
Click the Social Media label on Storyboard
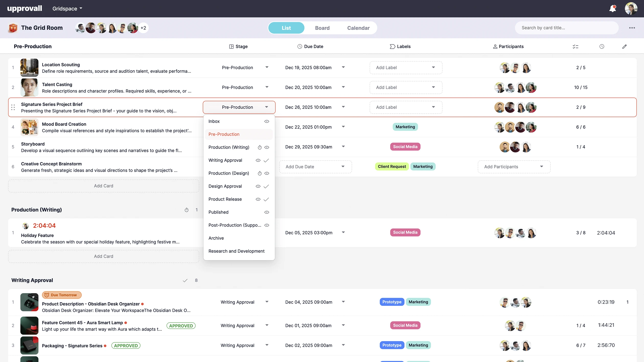pyautogui.click(x=405, y=147)
